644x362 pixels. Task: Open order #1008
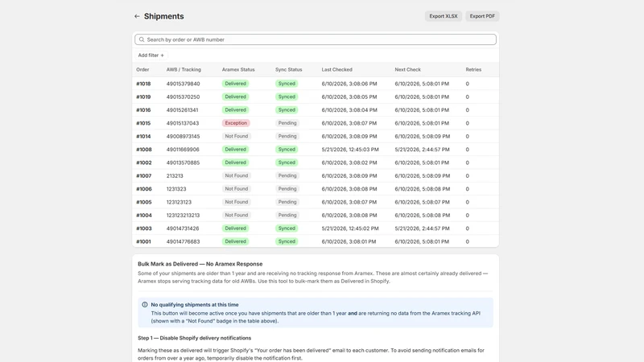click(x=144, y=150)
